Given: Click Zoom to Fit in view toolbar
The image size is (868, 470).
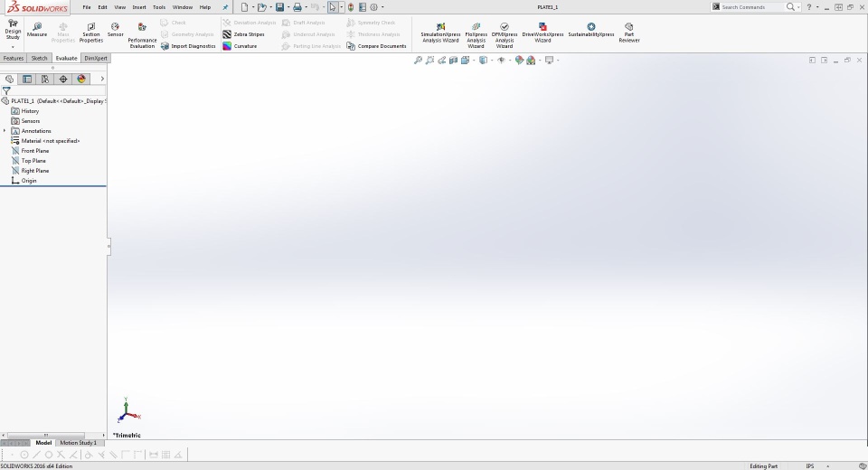Looking at the screenshot, I should click(x=418, y=61).
